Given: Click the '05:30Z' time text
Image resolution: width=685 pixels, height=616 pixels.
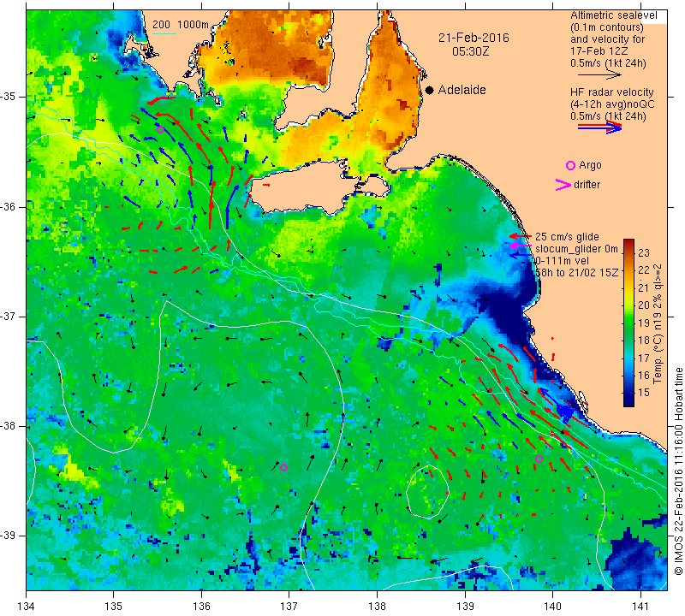Looking at the screenshot, I should (x=471, y=51).
